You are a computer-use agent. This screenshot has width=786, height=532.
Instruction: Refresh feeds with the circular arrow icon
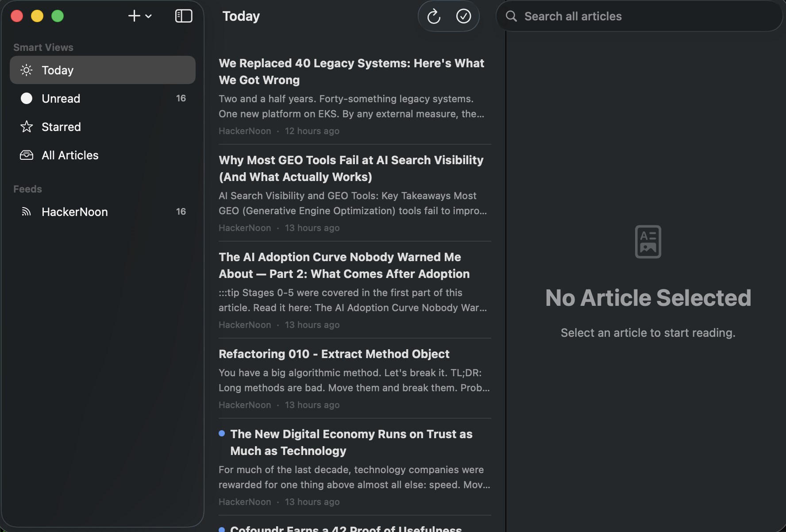pos(434,17)
